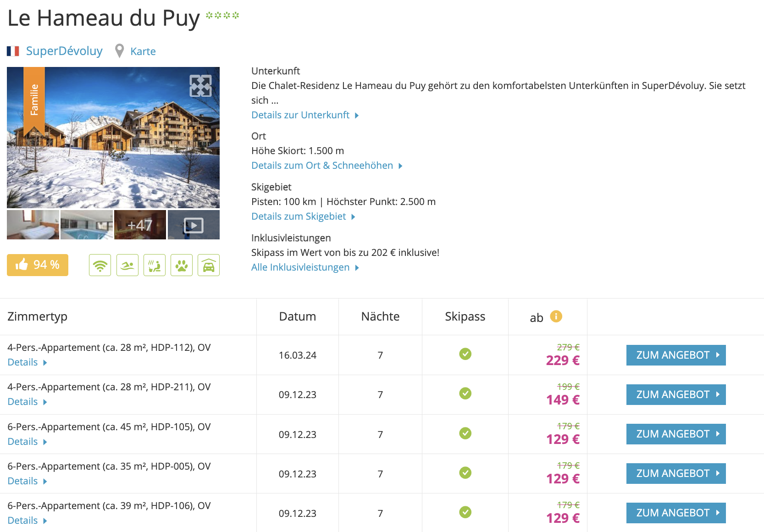Click the Höhe Skiort: 1.500 m text

[x=298, y=151]
